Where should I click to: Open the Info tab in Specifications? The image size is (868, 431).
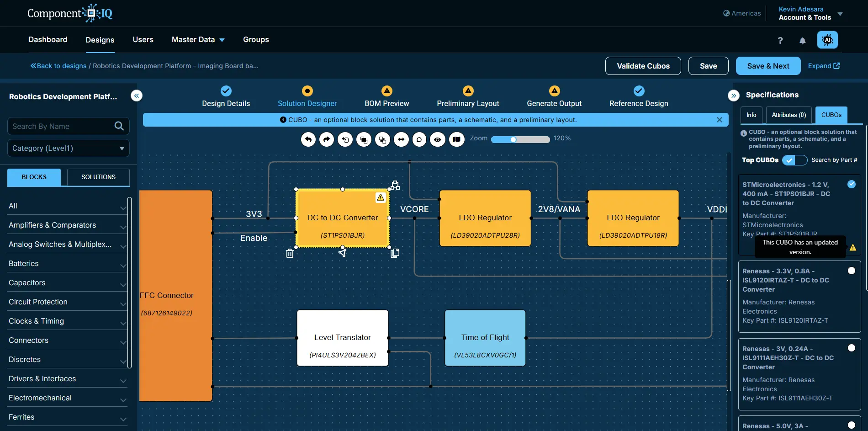pyautogui.click(x=752, y=115)
